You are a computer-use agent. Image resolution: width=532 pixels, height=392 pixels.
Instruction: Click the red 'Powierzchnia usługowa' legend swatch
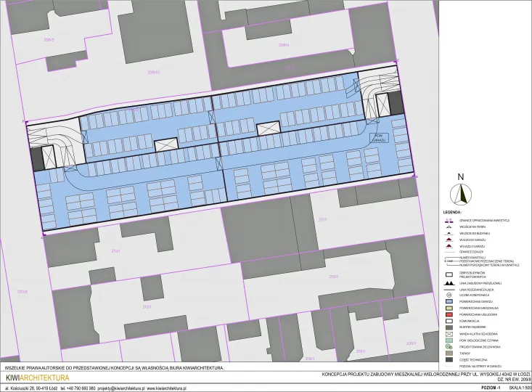449,314
